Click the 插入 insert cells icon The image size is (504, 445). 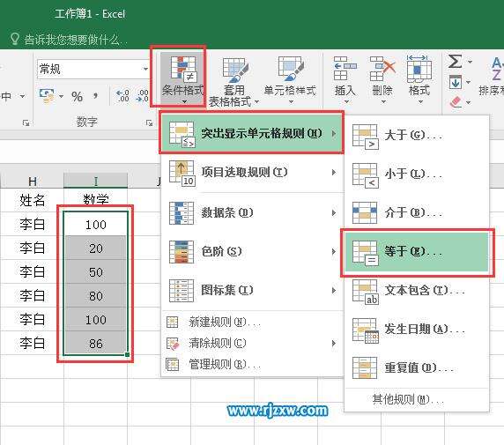tap(345, 79)
